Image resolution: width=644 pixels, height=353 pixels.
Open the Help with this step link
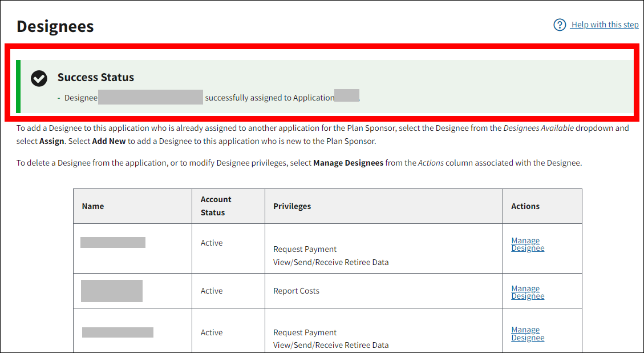(605, 25)
